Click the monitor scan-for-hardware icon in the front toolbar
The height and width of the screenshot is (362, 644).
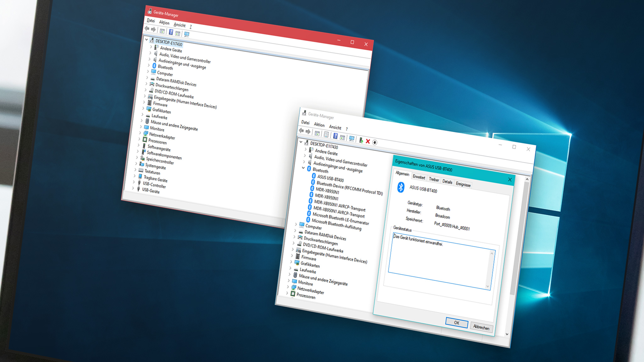[x=352, y=139]
